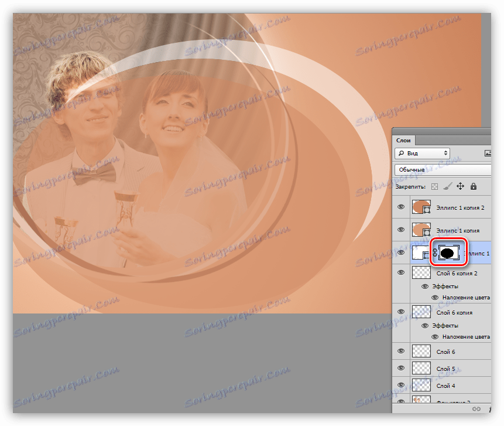This screenshot has width=504, height=426.
Task: Hide the Слой 6 layer
Action: (401, 351)
